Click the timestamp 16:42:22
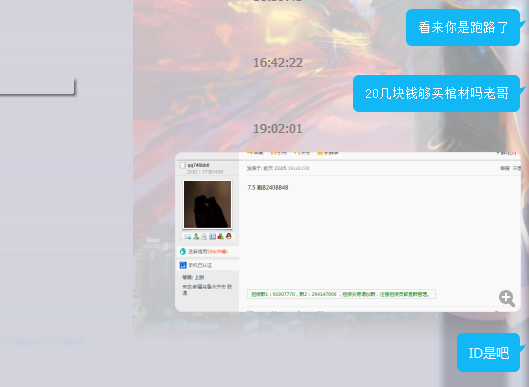This screenshot has height=387, width=529. [x=278, y=62]
